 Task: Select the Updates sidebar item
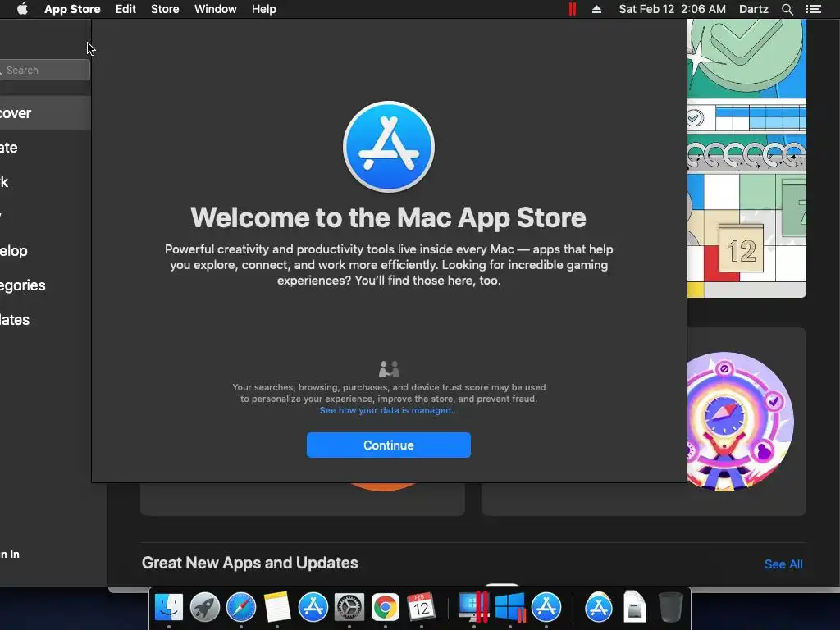point(45,319)
